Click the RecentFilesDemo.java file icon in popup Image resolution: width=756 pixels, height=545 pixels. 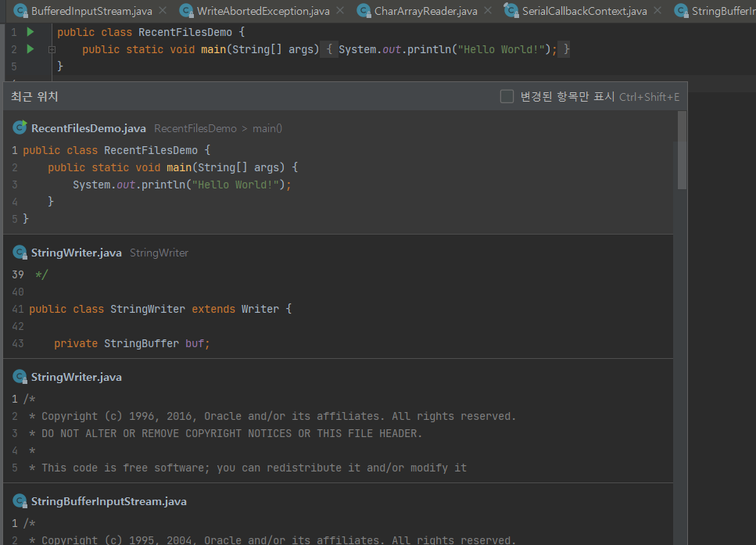click(x=20, y=127)
